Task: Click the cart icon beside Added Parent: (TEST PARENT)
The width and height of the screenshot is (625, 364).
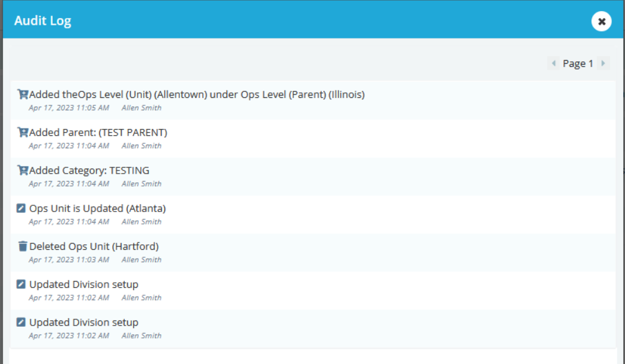Action: [23, 132]
